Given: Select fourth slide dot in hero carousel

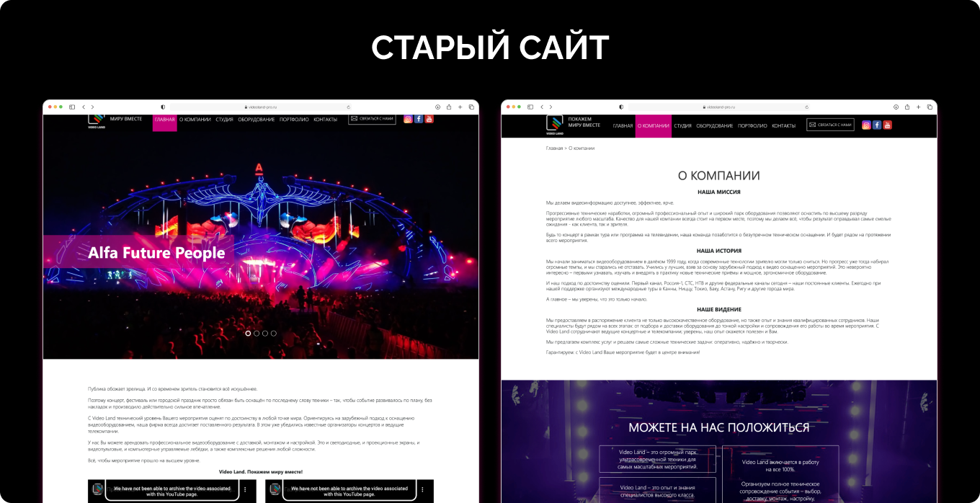Looking at the screenshot, I should [274, 334].
